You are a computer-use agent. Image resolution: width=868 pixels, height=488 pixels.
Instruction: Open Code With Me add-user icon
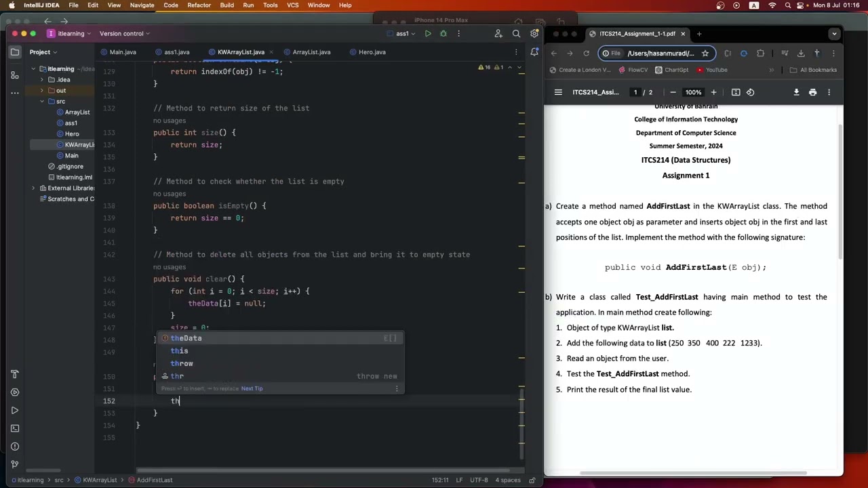pyautogui.click(x=498, y=34)
